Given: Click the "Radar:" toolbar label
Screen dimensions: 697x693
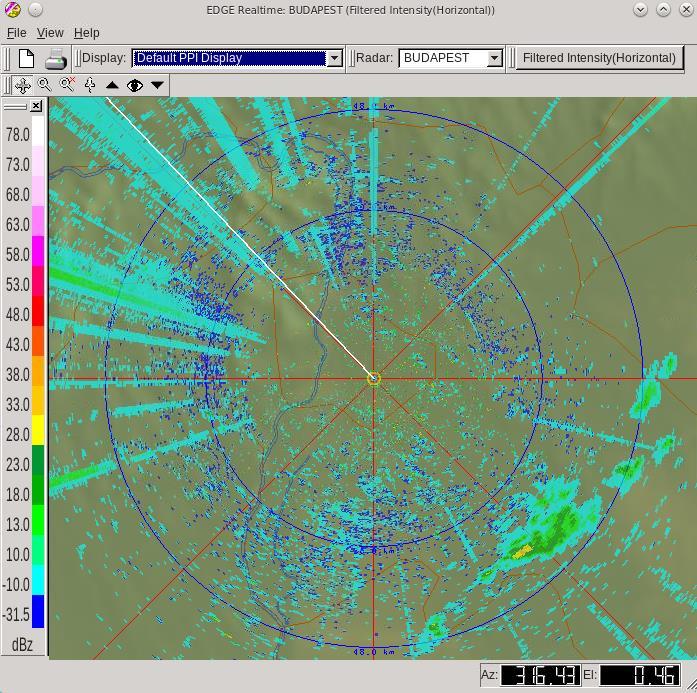Looking at the screenshot, I should click(x=374, y=58).
